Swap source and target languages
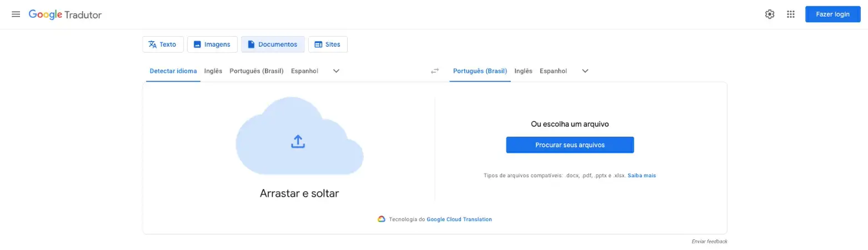868x250 pixels. 435,71
